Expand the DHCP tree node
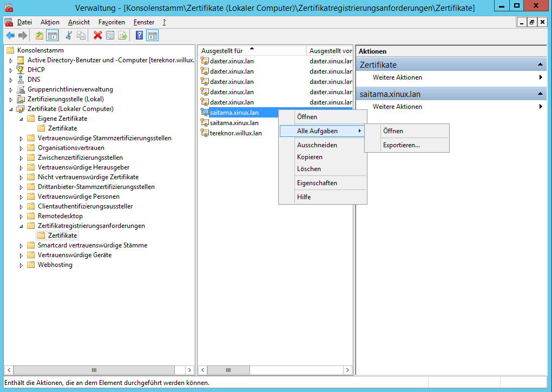 tap(10, 70)
